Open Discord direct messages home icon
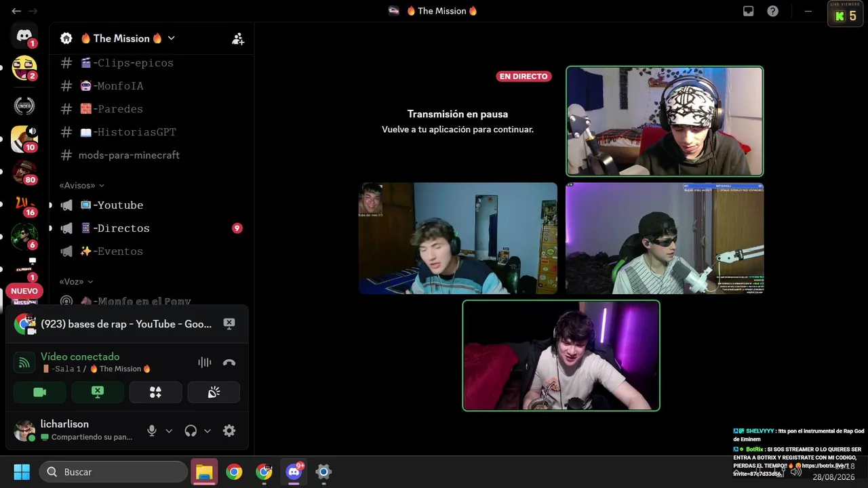 click(x=24, y=36)
